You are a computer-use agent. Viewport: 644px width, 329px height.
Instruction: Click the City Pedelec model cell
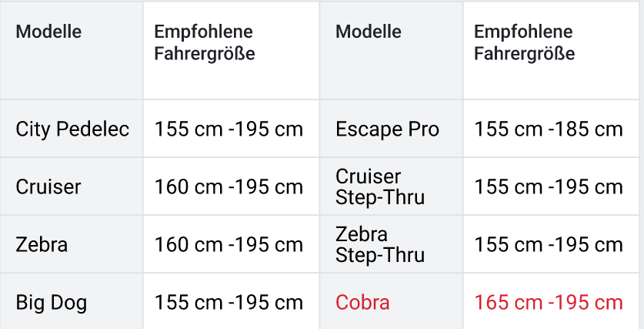[72, 129]
